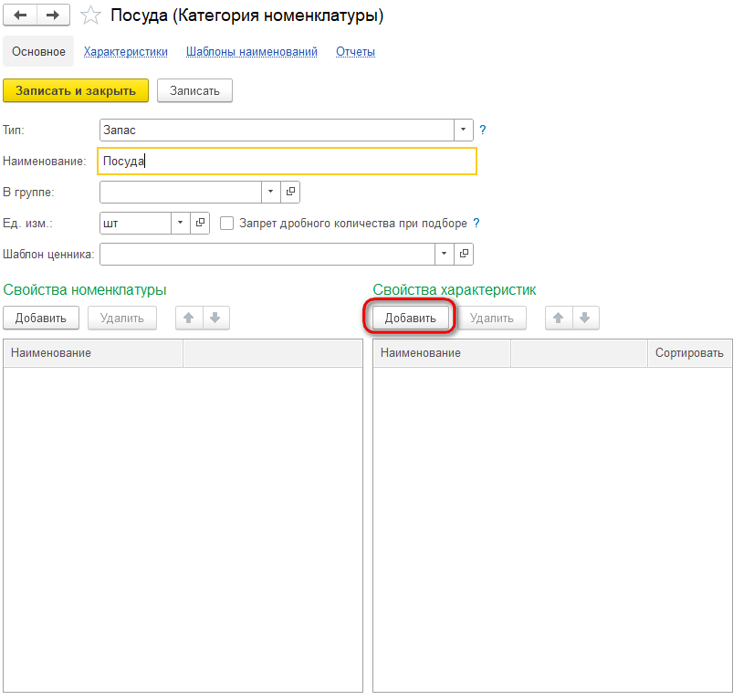Go forward with the right arrow button
This screenshot has height=700, width=754.
53,15
